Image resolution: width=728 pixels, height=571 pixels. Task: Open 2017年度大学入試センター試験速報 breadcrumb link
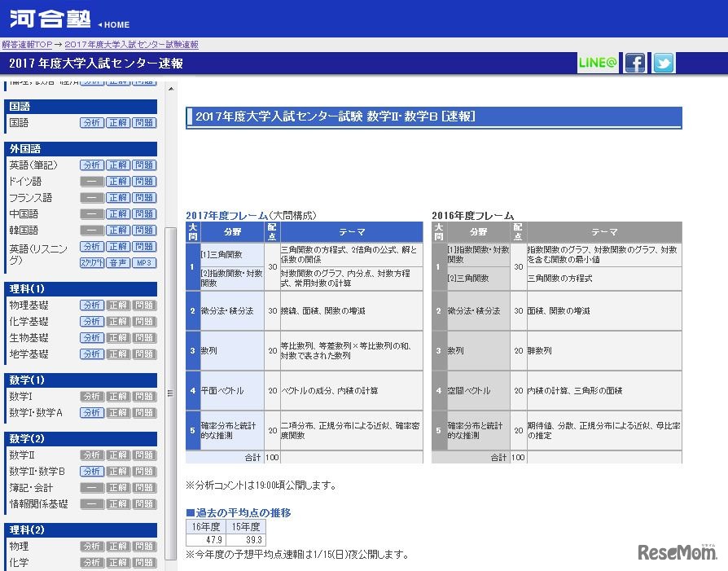[x=131, y=45]
